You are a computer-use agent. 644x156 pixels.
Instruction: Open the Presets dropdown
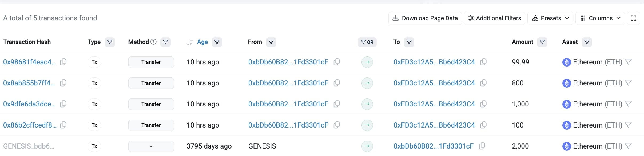coord(550,18)
